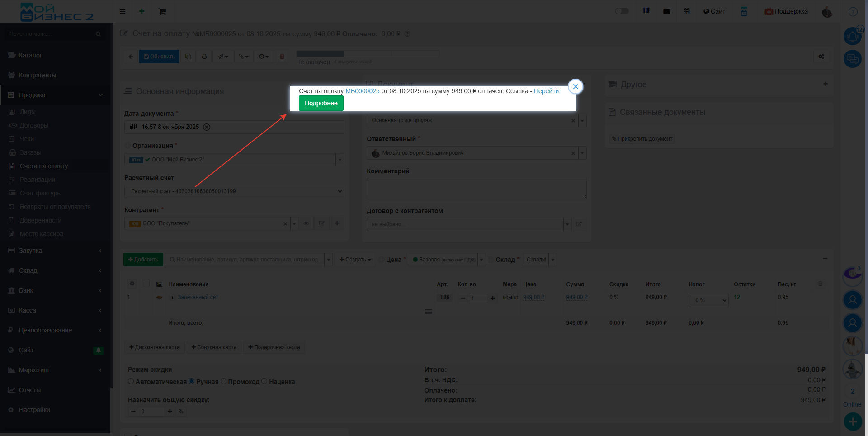
Task: Follow the Перейти link in notification
Action: pos(546,91)
